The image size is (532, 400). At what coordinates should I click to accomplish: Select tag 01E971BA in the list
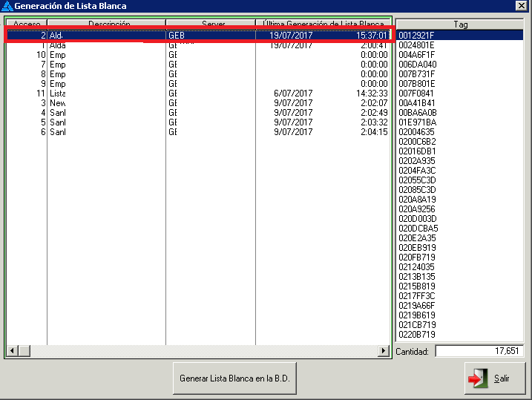pos(418,122)
